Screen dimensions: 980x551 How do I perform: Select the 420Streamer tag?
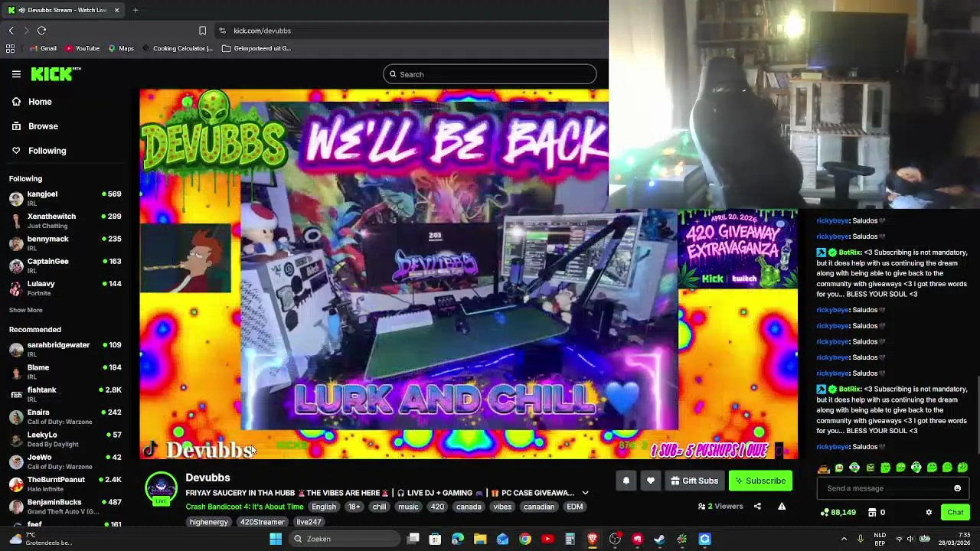coord(262,522)
